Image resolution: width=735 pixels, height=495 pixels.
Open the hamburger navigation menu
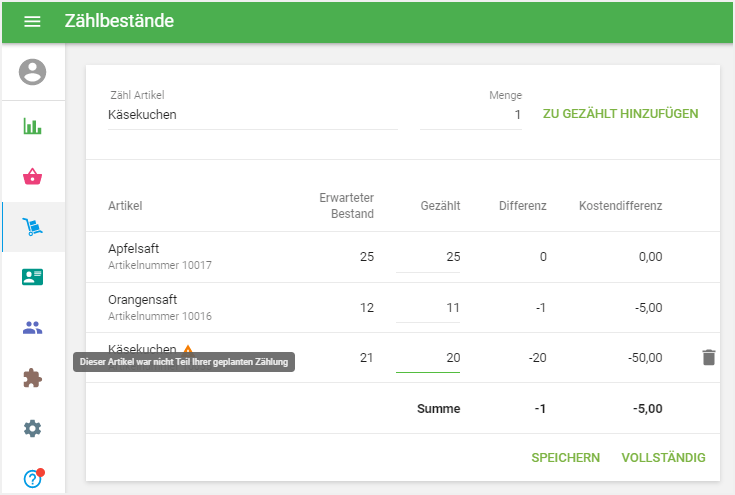click(32, 21)
